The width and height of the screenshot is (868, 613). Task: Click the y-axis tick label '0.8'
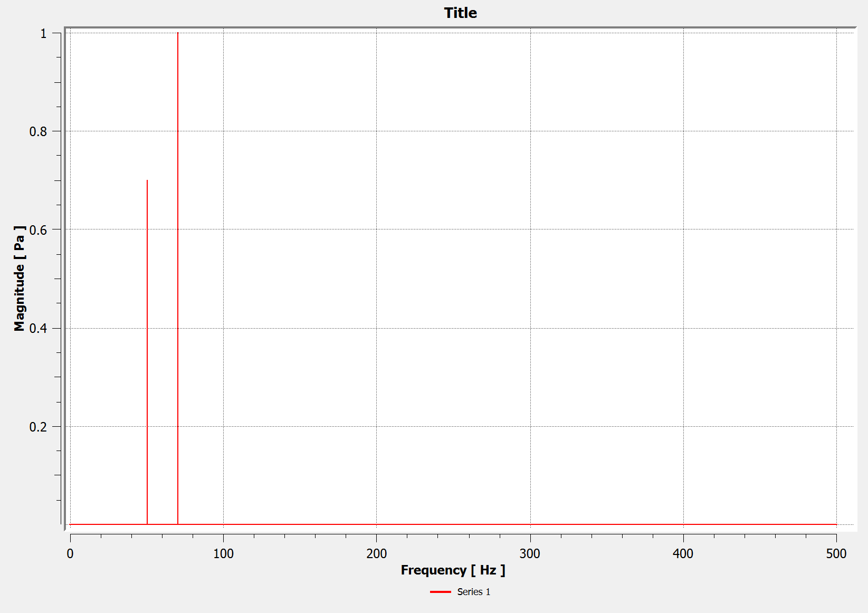point(38,131)
